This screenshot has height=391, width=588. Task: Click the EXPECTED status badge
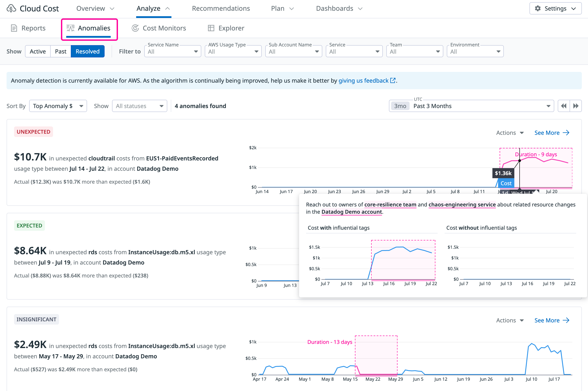click(x=29, y=226)
